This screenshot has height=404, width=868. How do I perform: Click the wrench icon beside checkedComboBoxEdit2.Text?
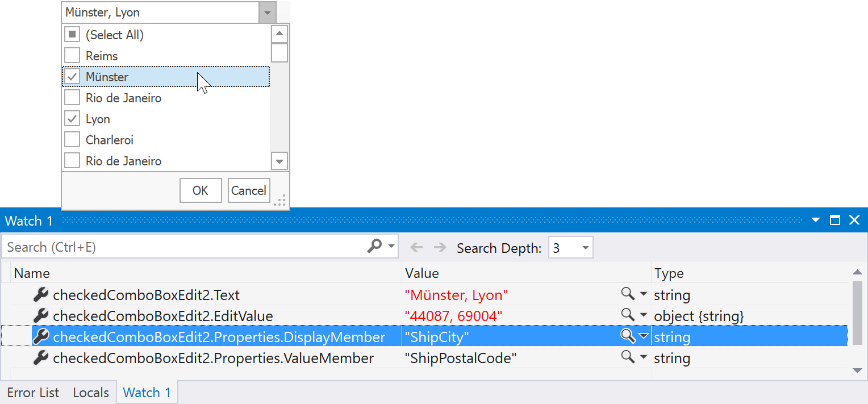[40, 295]
